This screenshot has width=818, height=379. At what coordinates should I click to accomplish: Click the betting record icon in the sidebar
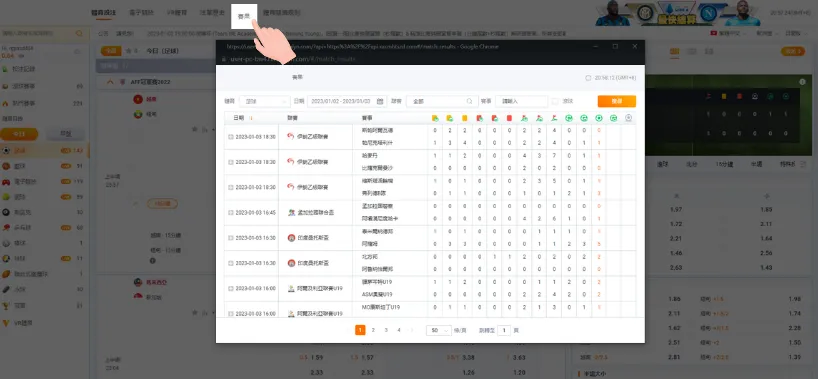coord(5,69)
